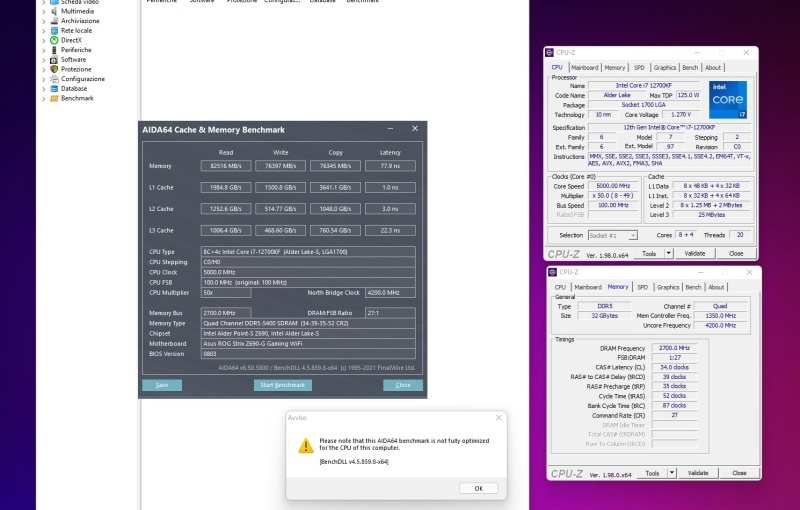The image size is (800, 510).
Task: Expand the DirectX tree node
Action: [x=43, y=40]
